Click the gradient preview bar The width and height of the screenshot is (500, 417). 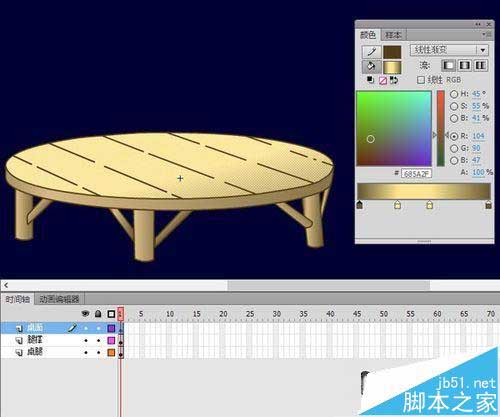tap(424, 191)
